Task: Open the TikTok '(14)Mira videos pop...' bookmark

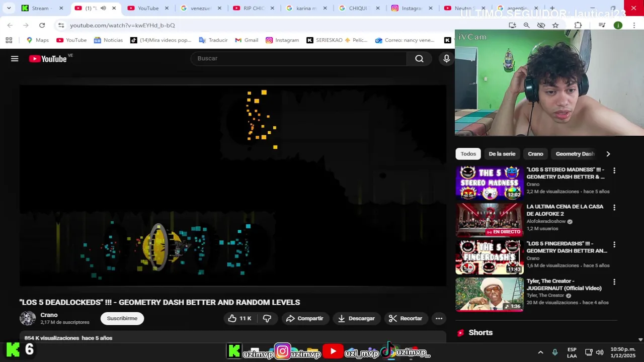Action: [160, 40]
